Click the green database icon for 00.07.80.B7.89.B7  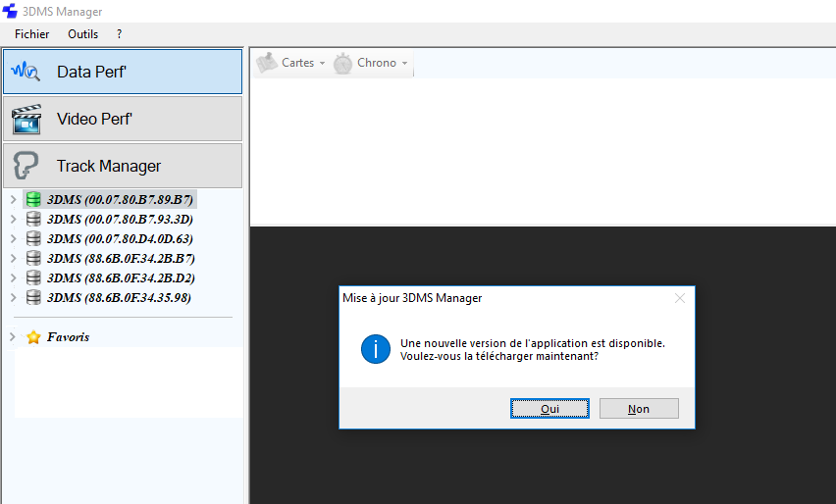pos(33,199)
